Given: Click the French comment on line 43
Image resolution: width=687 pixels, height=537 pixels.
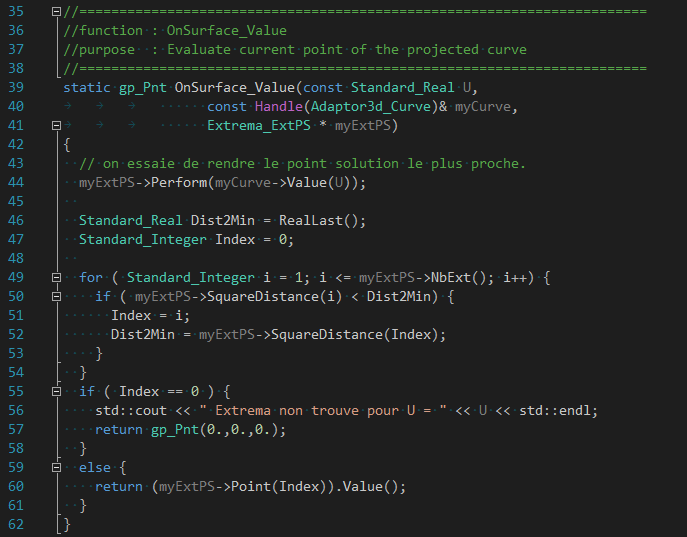Looking at the screenshot, I should [x=302, y=164].
